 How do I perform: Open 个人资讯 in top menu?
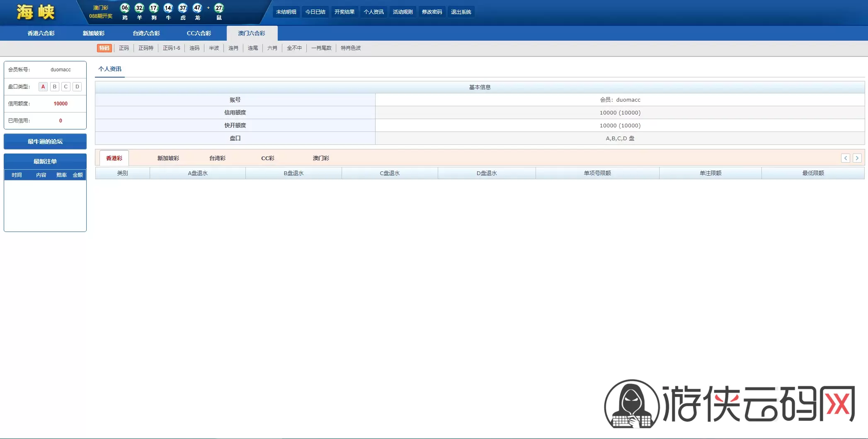point(373,12)
